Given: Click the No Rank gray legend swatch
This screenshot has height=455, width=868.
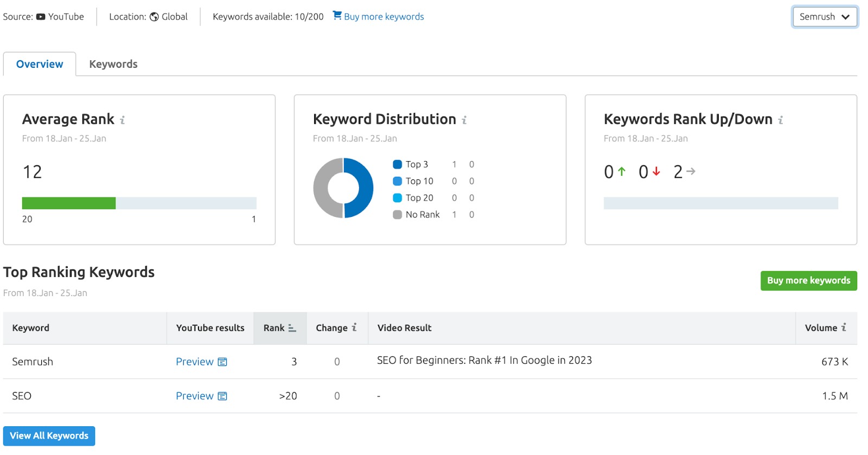Looking at the screenshot, I should [x=397, y=215].
